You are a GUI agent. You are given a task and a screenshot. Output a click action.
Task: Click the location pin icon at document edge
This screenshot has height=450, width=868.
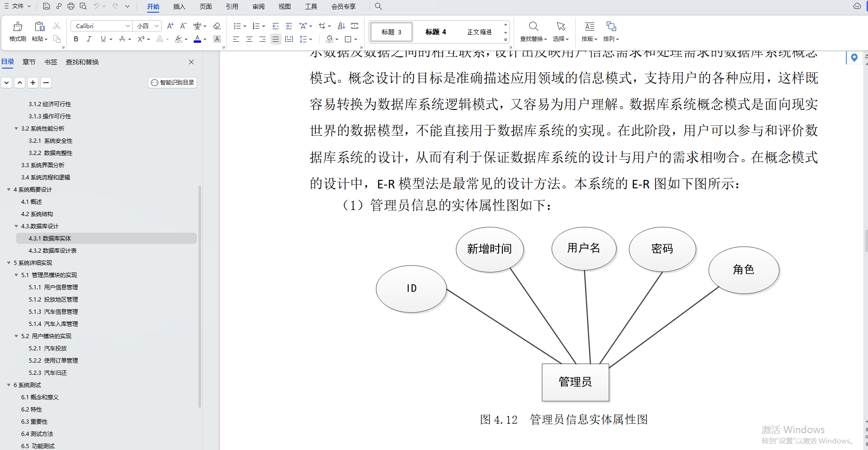click(854, 58)
